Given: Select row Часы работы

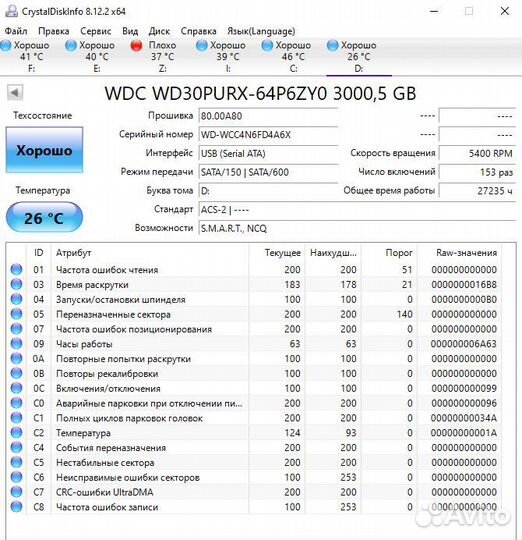Looking at the screenshot, I should tap(254, 344).
